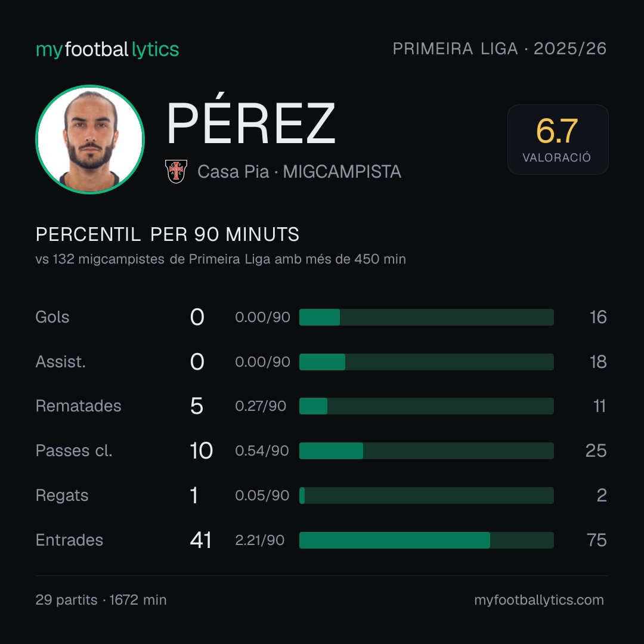Click the 29 partits · 1672 min footer

click(x=101, y=600)
